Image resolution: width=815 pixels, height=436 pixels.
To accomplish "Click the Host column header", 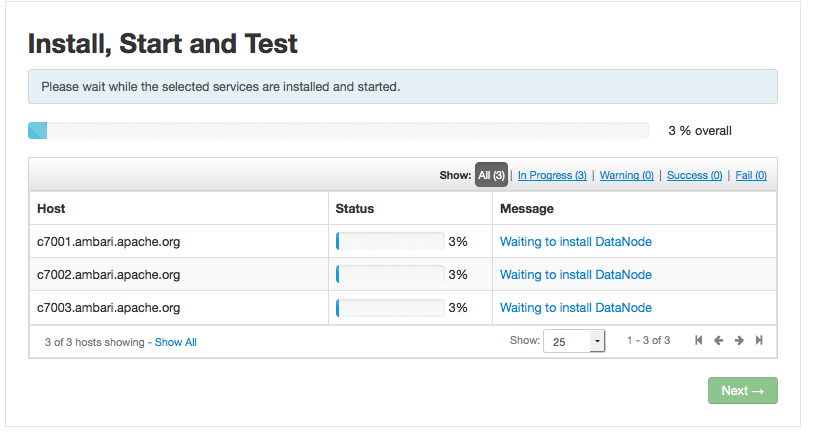I will coord(51,208).
